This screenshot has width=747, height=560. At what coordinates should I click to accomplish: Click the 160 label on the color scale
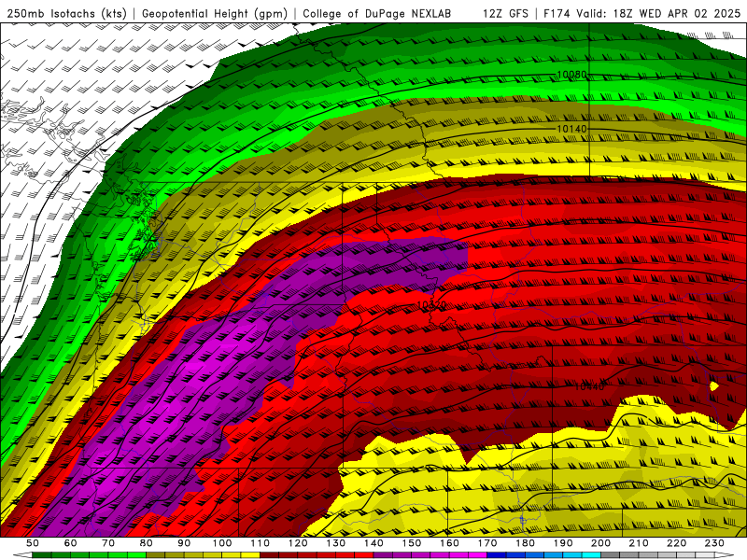(449, 543)
